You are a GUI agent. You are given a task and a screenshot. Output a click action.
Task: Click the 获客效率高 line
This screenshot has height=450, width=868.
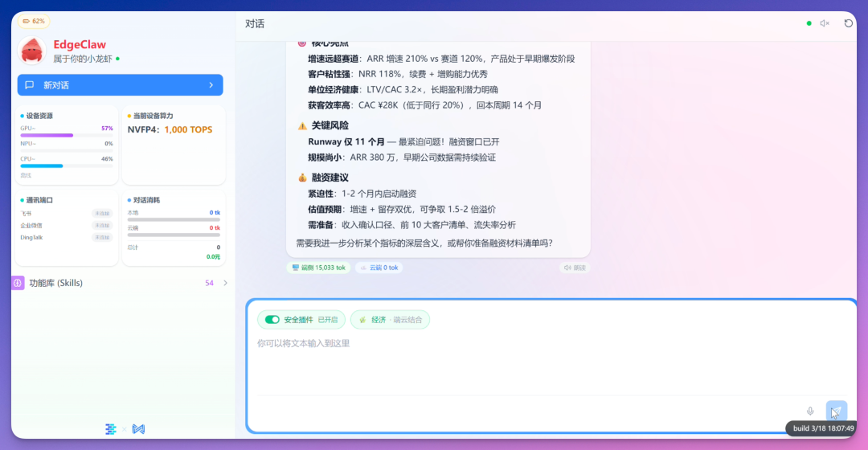[424, 105]
